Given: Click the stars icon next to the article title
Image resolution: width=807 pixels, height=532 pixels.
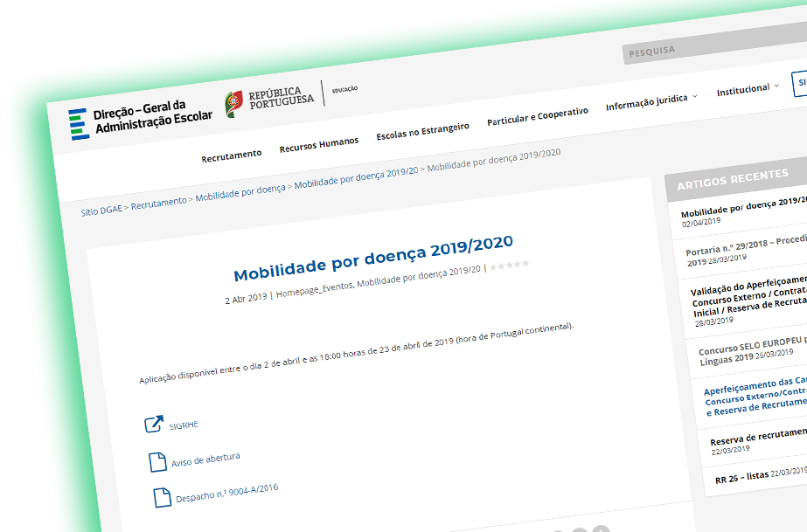Looking at the screenshot, I should [509, 264].
